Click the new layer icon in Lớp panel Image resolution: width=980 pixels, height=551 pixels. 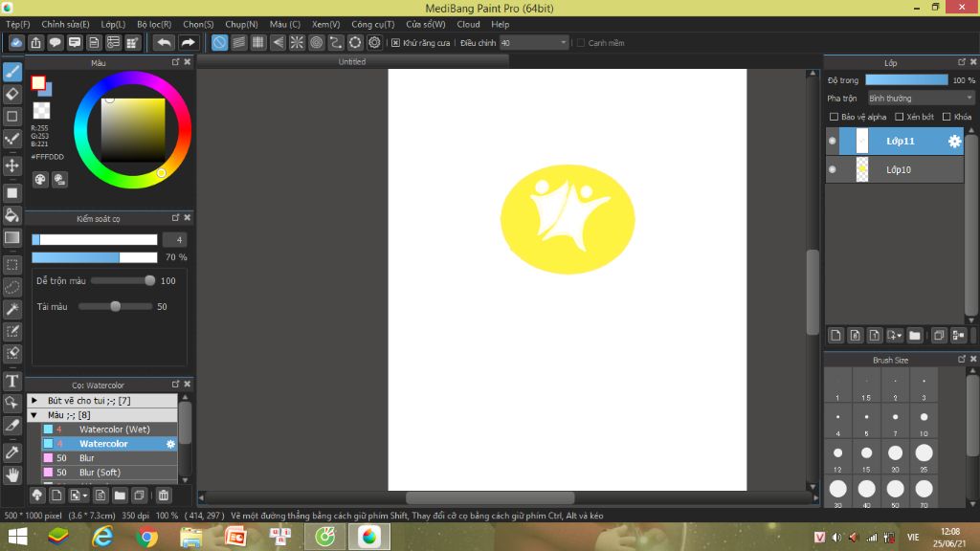pos(835,336)
